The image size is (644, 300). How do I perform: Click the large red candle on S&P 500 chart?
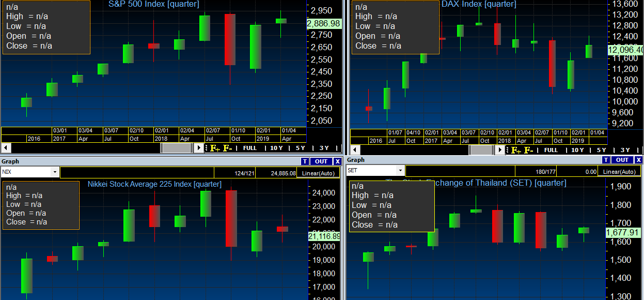[x=230, y=39]
